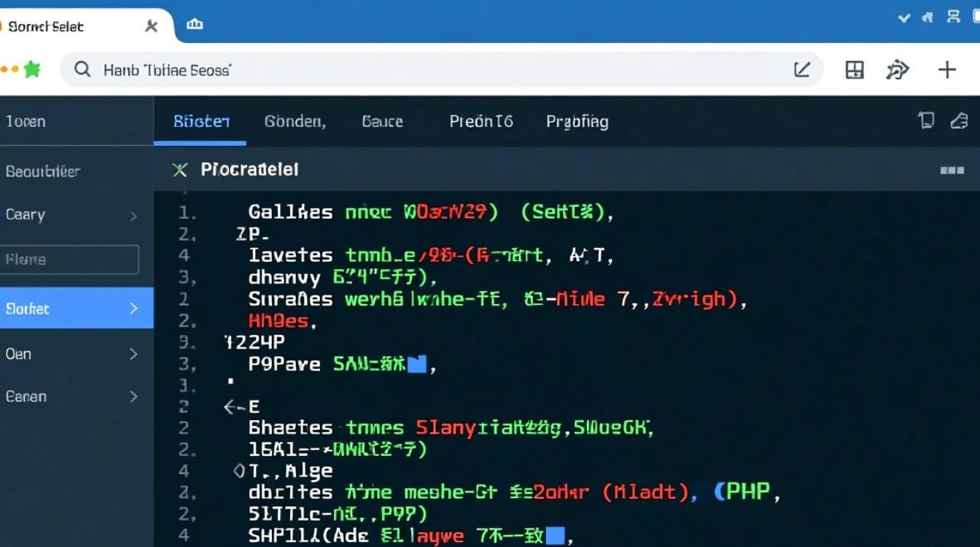980x547 pixels.
Task: Click the share arrow icon in toolbar
Action: pos(898,70)
